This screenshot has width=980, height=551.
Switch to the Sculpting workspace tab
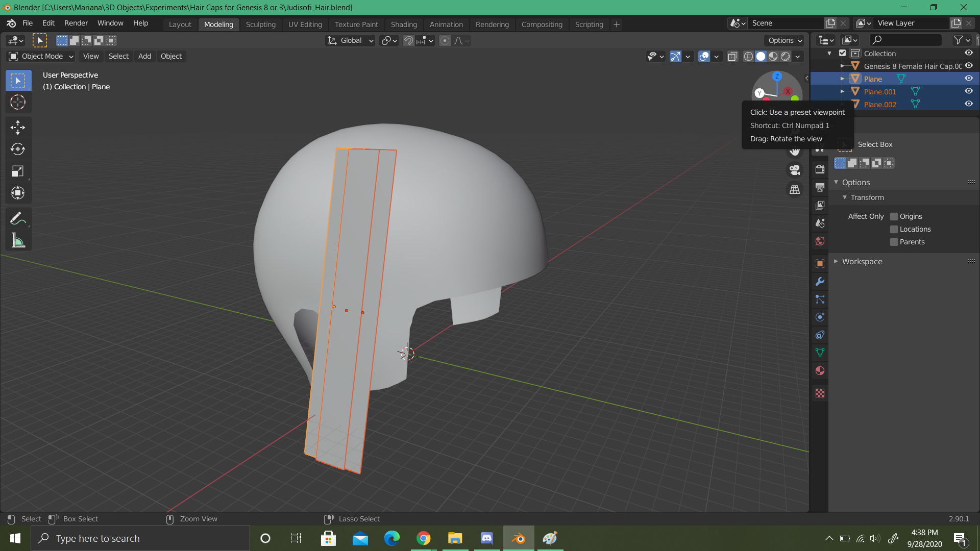point(260,24)
